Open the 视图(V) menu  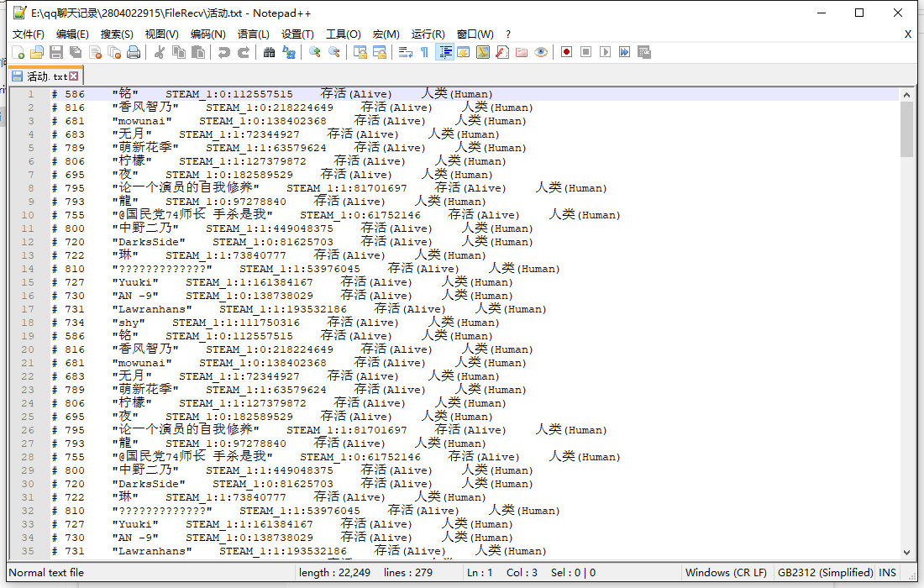coord(162,34)
